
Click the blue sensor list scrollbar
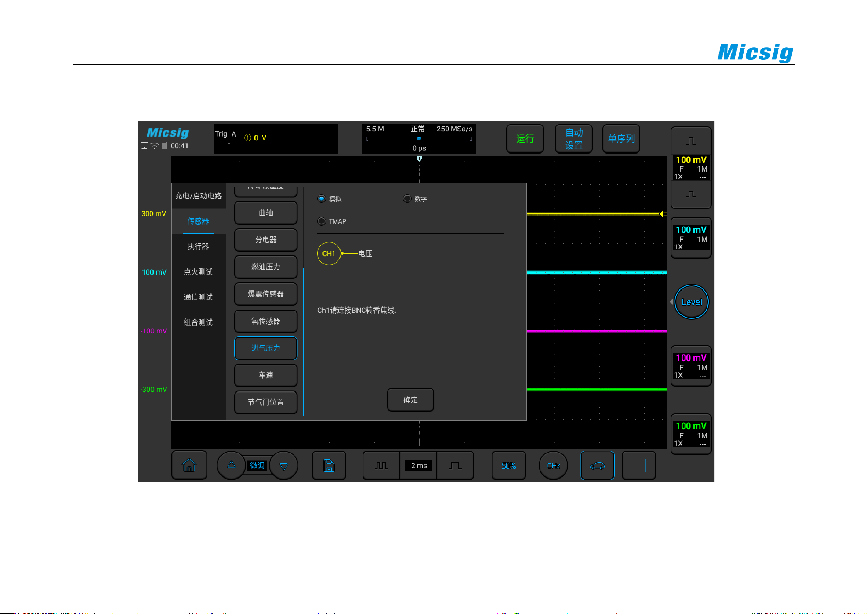click(x=303, y=342)
